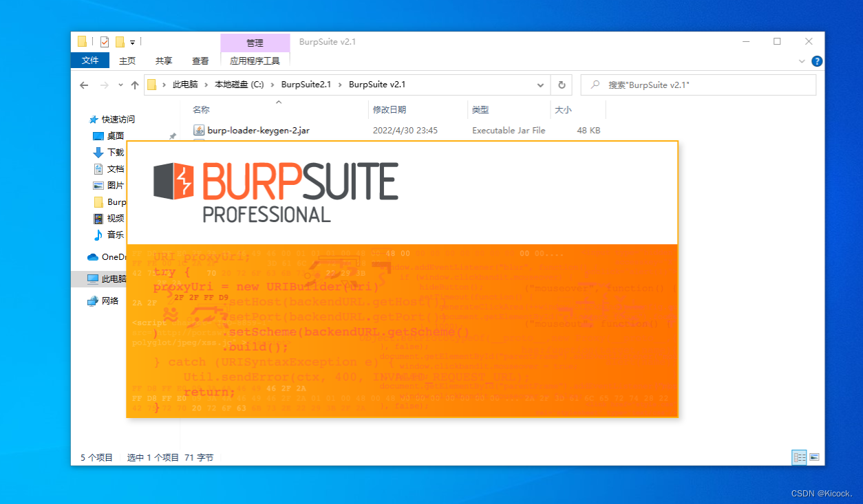Select 此电脑 in navigation pane
863x504 pixels.
tap(114, 278)
